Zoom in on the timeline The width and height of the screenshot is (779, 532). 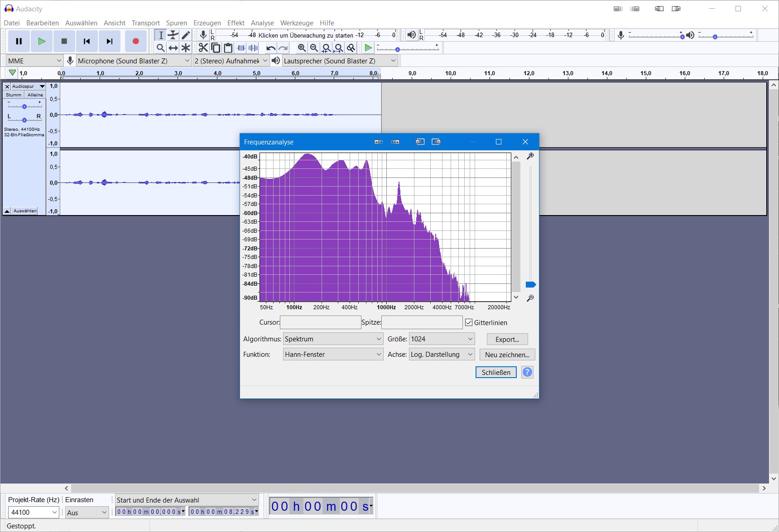(x=302, y=48)
